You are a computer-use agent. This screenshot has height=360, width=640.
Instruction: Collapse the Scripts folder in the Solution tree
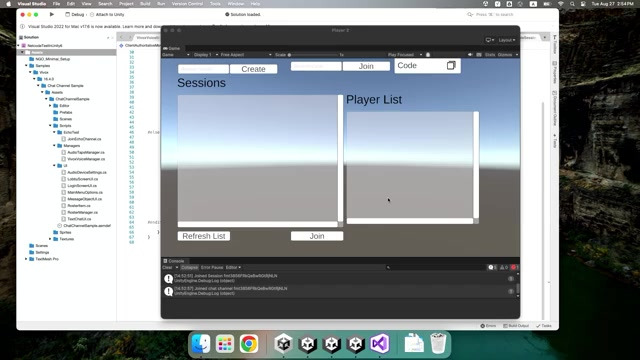51,126
